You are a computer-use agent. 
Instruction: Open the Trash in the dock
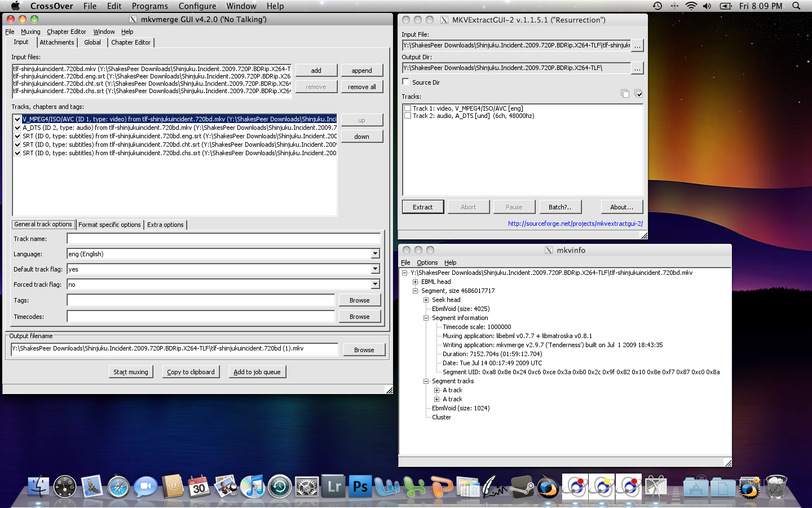click(776, 487)
